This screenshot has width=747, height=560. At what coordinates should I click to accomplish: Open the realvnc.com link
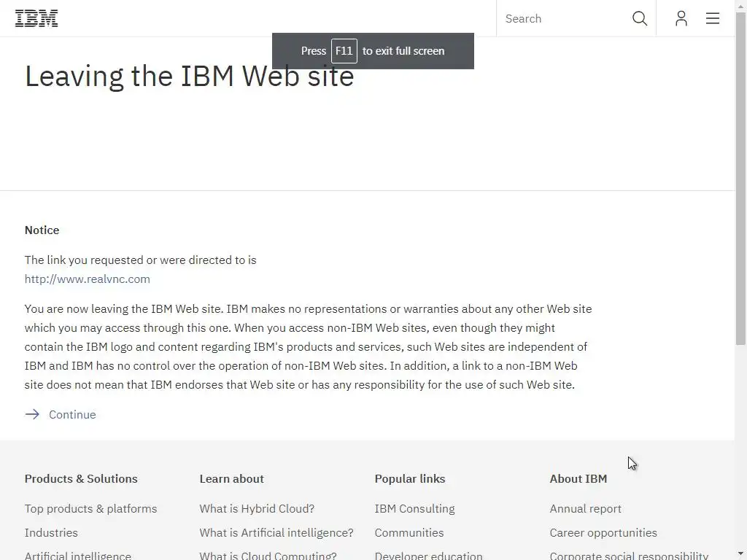[x=88, y=279]
